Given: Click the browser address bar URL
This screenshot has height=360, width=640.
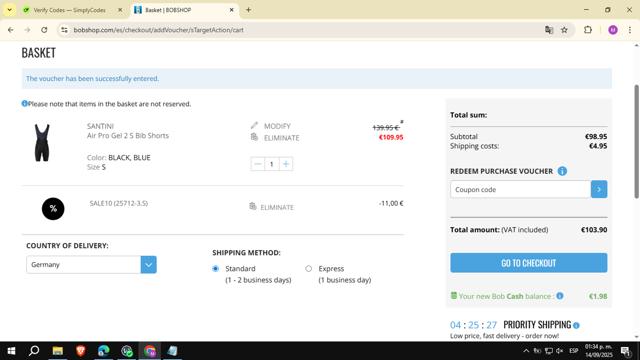Looking at the screenshot, I should 158,30.
